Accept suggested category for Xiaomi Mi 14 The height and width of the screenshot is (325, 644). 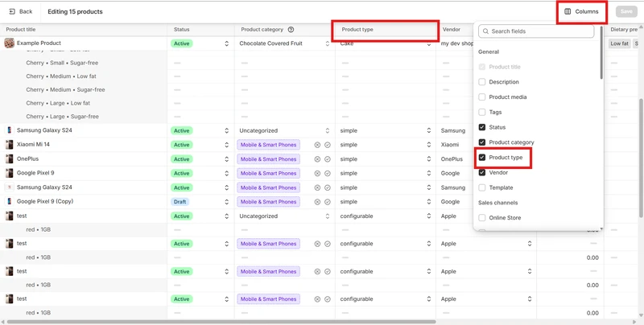click(328, 145)
